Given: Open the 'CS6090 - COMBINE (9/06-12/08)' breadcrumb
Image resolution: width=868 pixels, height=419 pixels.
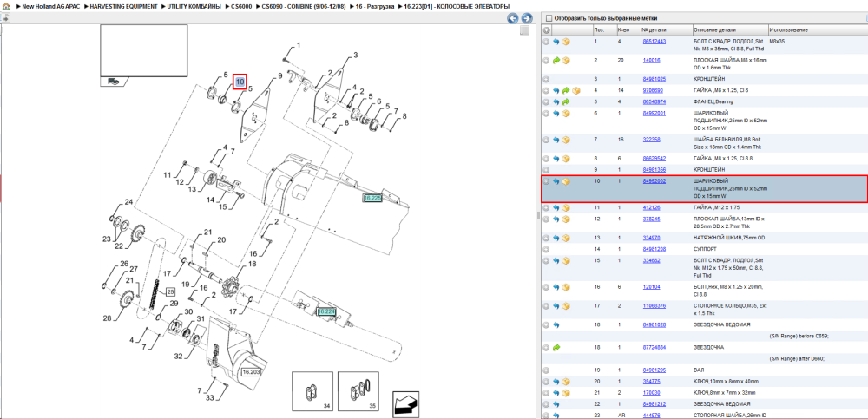Looking at the screenshot, I should [303, 6].
